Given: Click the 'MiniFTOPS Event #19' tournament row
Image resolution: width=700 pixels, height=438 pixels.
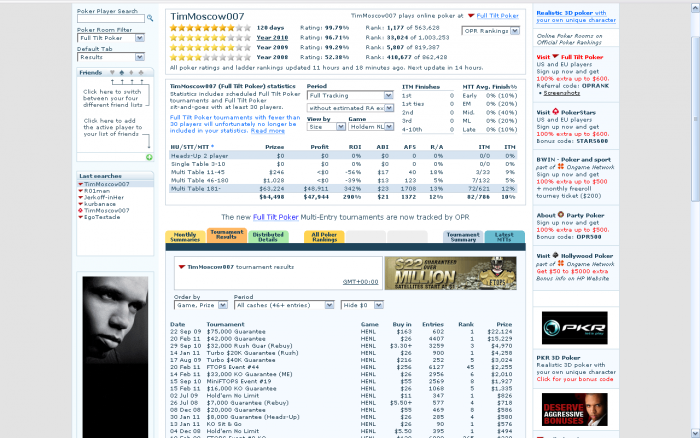Looking at the screenshot, I should pyautogui.click(x=341, y=381).
